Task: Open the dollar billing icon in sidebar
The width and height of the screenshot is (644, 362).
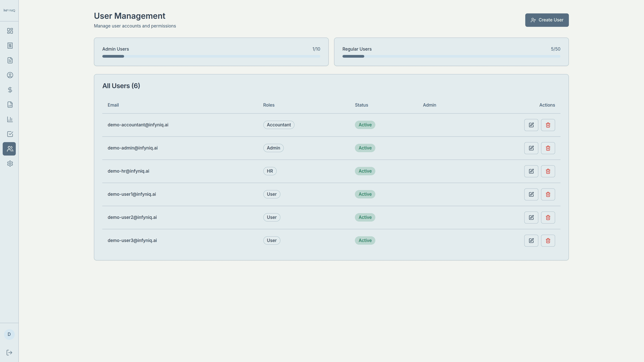Action: [x=10, y=90]
